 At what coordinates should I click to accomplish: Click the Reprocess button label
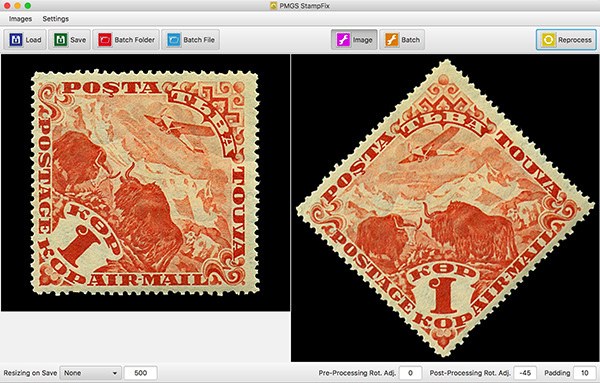(574, 40)
